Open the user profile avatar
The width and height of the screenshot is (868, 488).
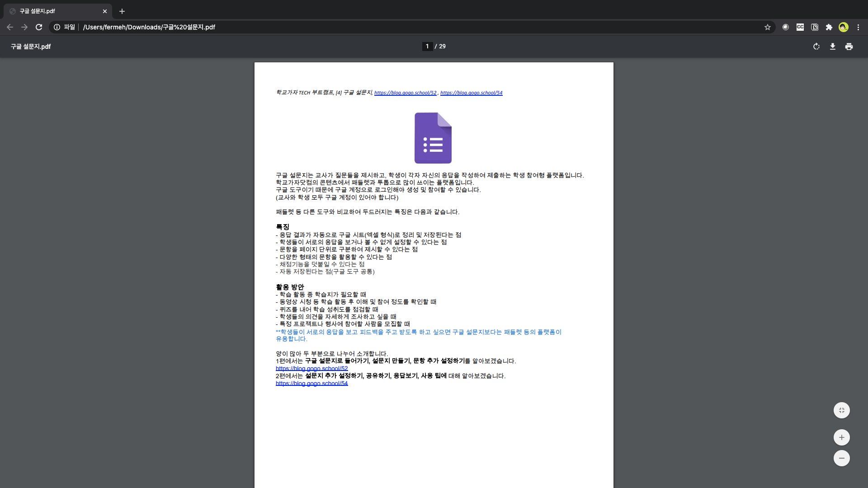coord(843,27)
